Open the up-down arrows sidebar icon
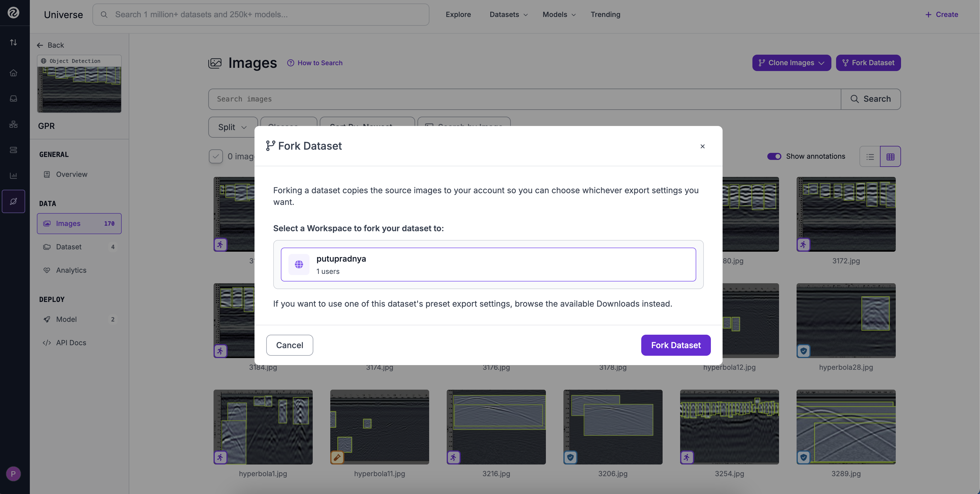The height and width of the screenshot is (494, 980). (13, 42)
